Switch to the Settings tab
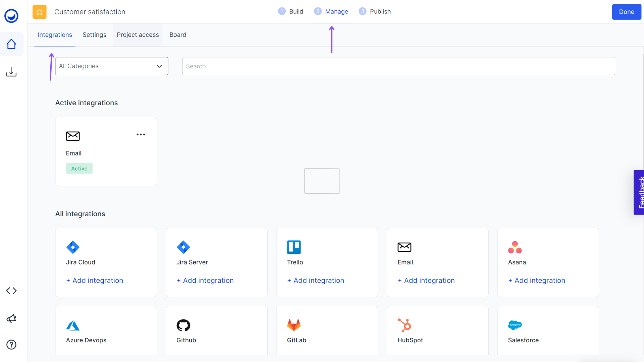Screen dimensions: 644x362 point(94,35)
